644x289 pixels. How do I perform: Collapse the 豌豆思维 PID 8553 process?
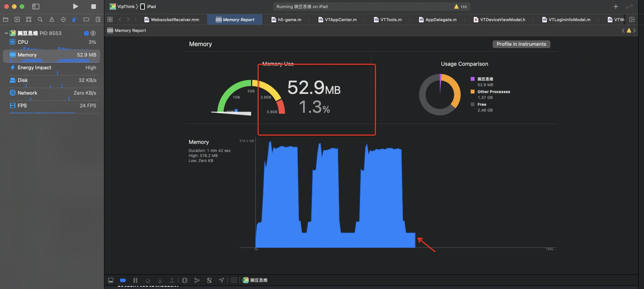pos(6,33)
